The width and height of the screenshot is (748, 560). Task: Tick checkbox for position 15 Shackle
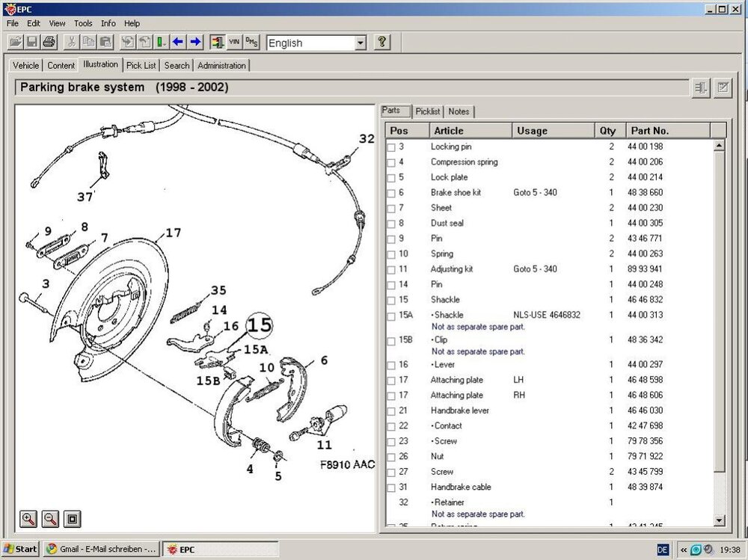(x=391, y=301)
